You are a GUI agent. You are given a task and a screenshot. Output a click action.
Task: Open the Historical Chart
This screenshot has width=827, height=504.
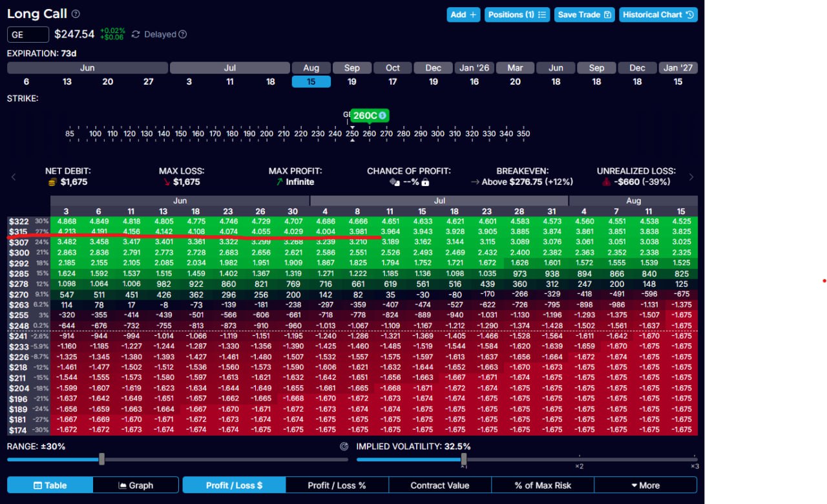tap(658, 15)
